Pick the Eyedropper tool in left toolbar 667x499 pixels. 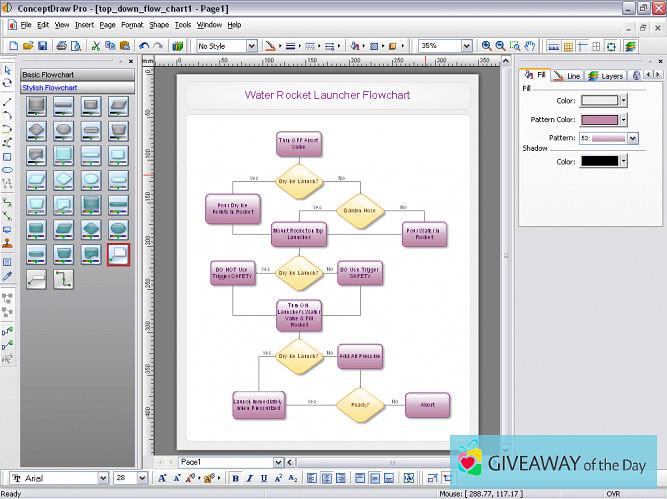[7, 275]
